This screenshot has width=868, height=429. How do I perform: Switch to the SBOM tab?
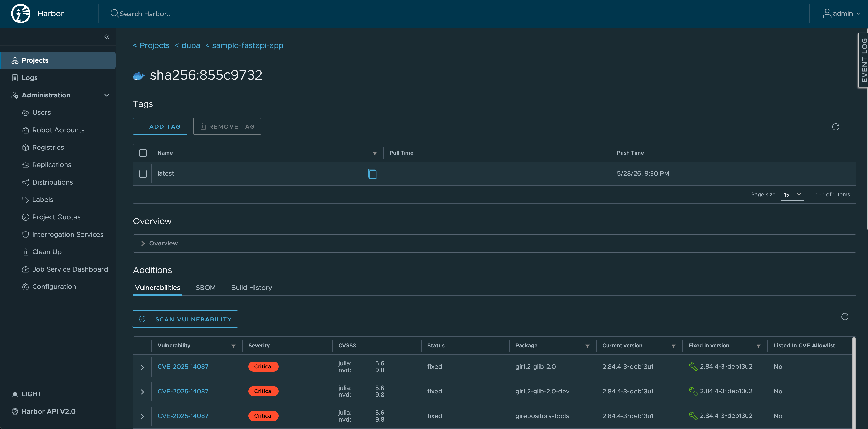click(x=206, y=288)
